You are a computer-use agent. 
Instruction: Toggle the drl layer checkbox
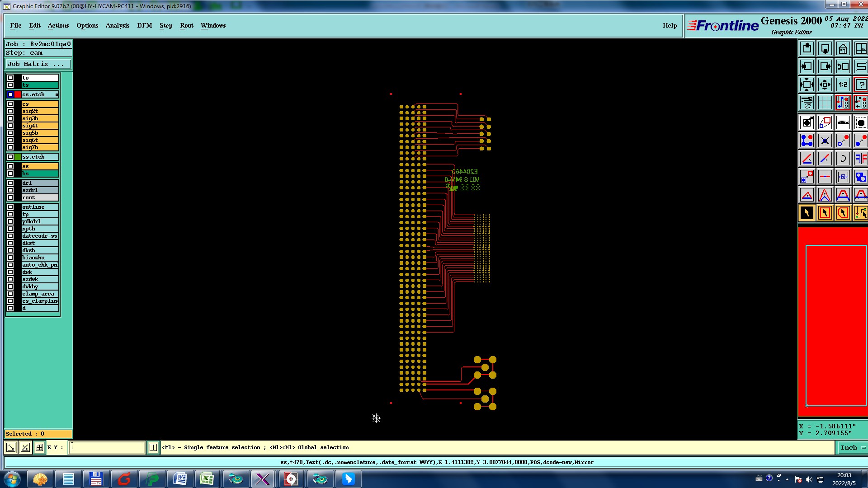[x=10, y=183]
